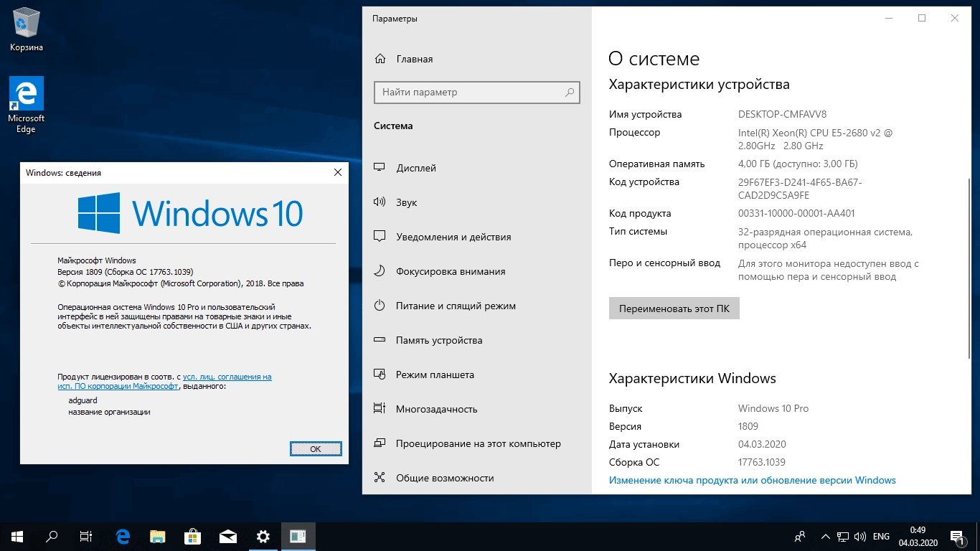Show hidden tray icons chevron

(x=825, y=537)
